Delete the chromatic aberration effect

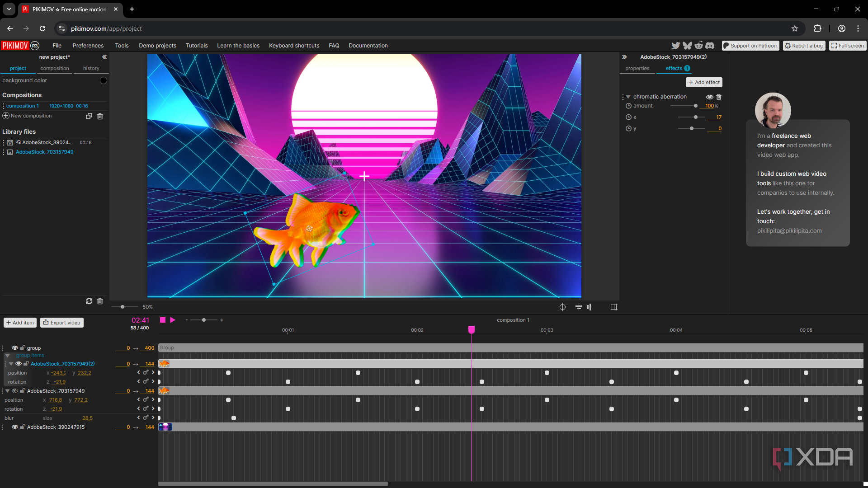719,97
